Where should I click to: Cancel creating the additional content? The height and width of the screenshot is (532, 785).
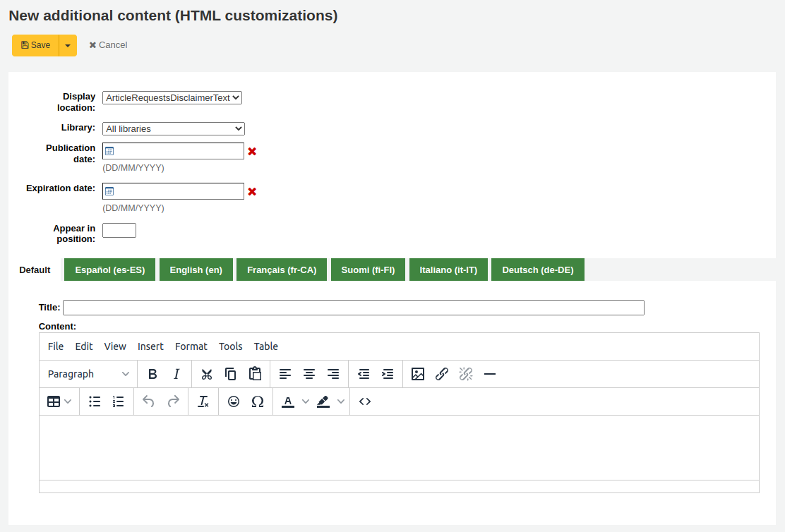click(x=108, y=45)
